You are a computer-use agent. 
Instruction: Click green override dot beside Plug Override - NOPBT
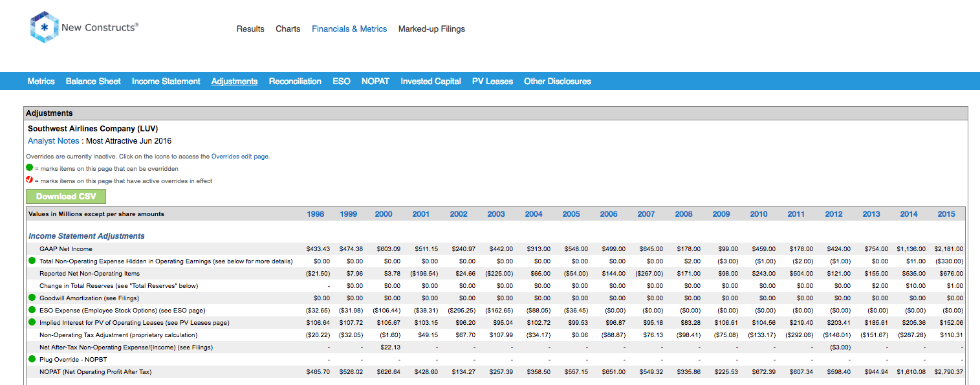[32, 359]
